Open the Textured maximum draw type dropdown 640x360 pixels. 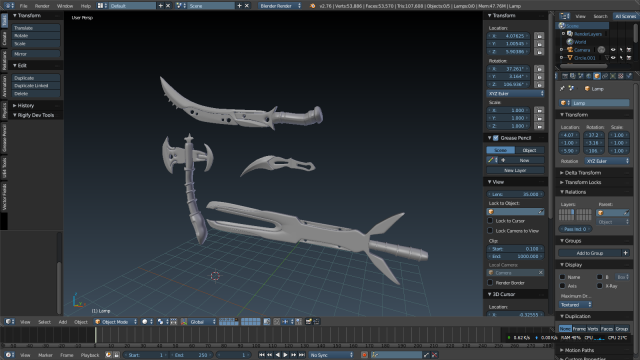pos(575,304)
